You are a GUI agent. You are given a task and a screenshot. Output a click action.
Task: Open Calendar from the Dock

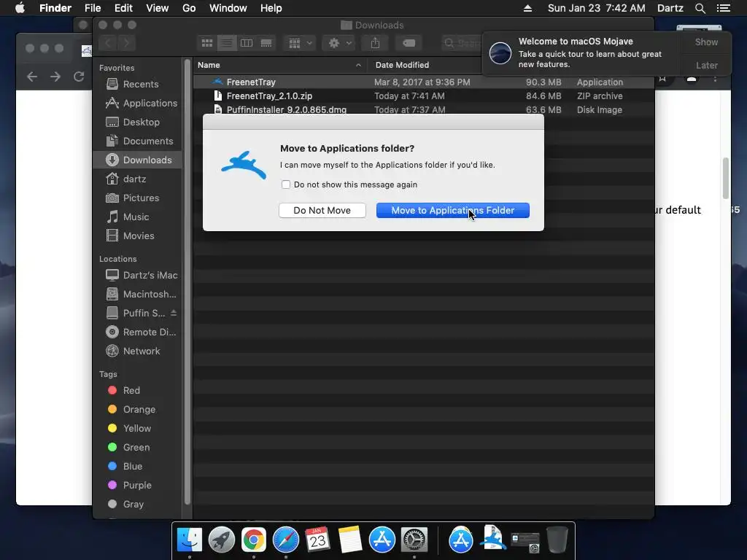pos(317,540)
